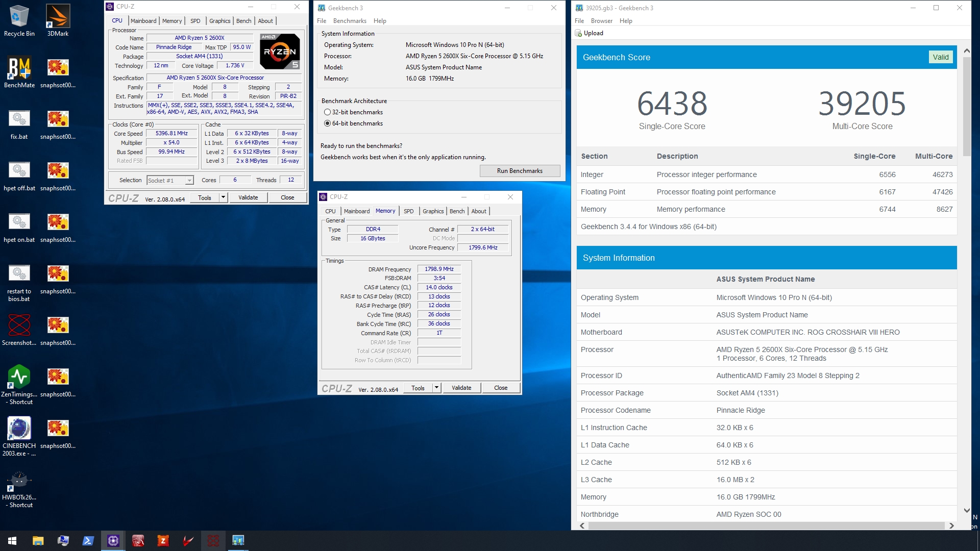Click Validate in the top CPU-Z window
This screenshot has height=551, width=980.
pyautogui.click(x=248, y=197)
